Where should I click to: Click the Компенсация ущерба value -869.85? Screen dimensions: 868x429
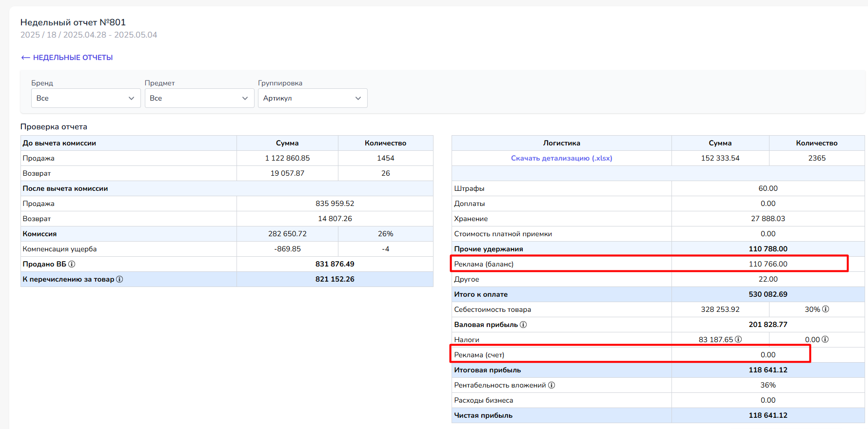click(x=287, y=249)
